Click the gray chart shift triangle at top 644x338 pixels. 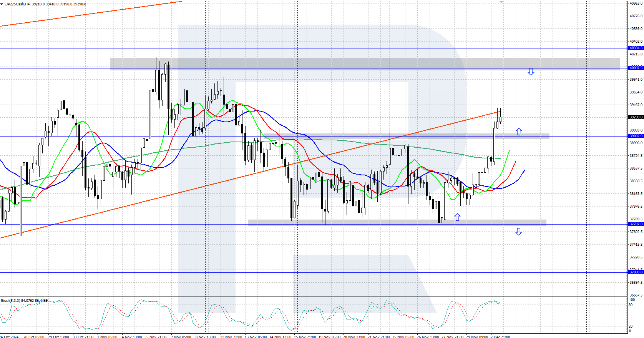[501, 2]
